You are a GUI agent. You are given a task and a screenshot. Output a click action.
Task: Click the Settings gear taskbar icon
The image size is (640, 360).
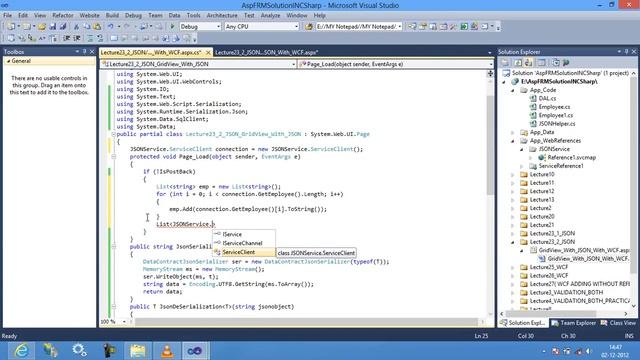coord(79,350)
